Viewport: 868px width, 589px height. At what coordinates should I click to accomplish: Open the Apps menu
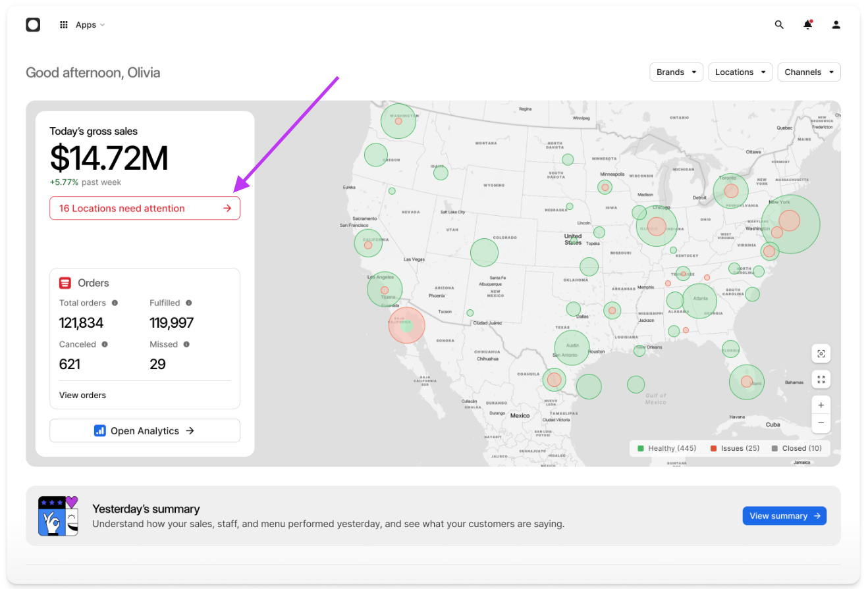point(82,25)
